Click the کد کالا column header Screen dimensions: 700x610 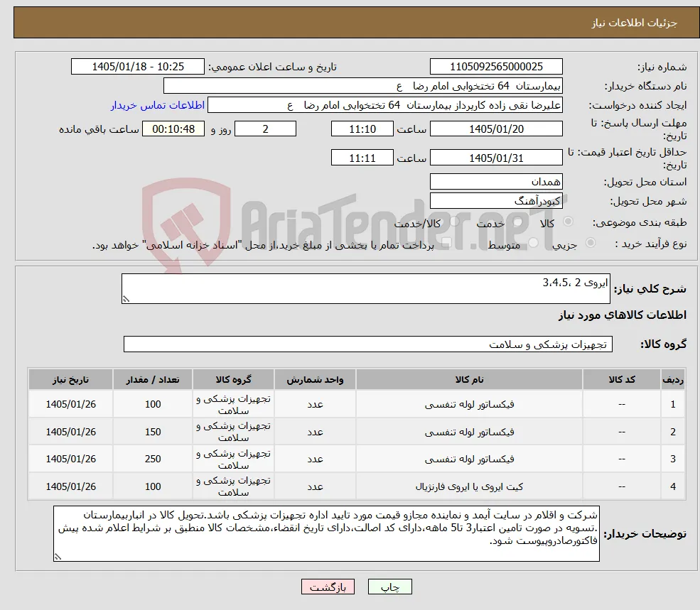pyautogui.click(x=622, y=379)
